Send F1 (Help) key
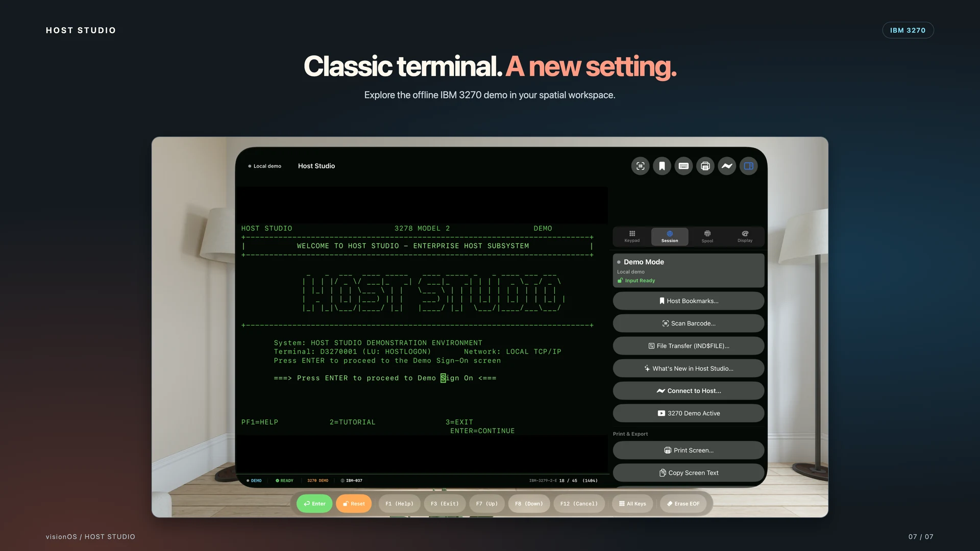980x551 pixels. [x=399, y=504]
